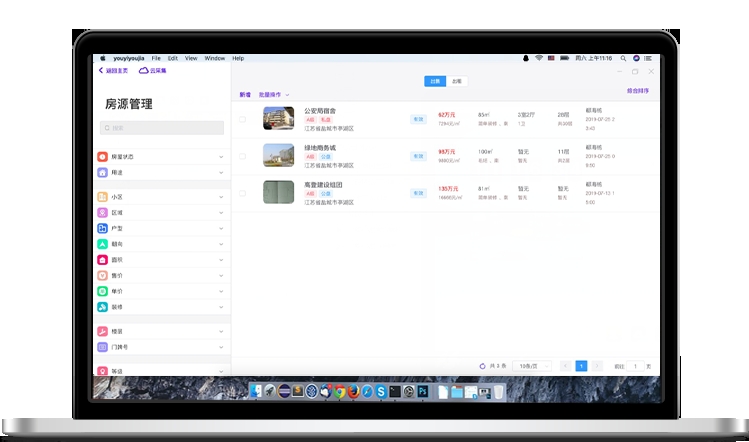This screenshot has height=442, width=749.
Task: Expand the 区域 filter section
Action: [x=220, y=213]
